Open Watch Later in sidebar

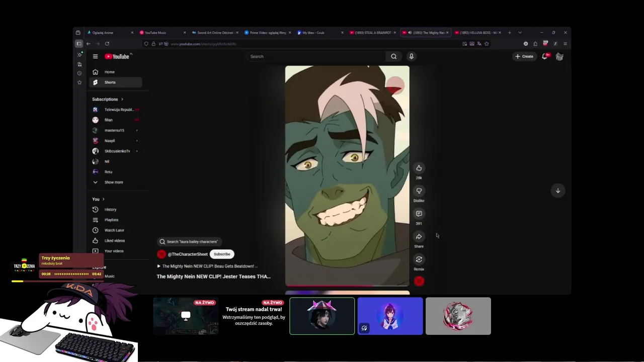[x=116, y=230]
